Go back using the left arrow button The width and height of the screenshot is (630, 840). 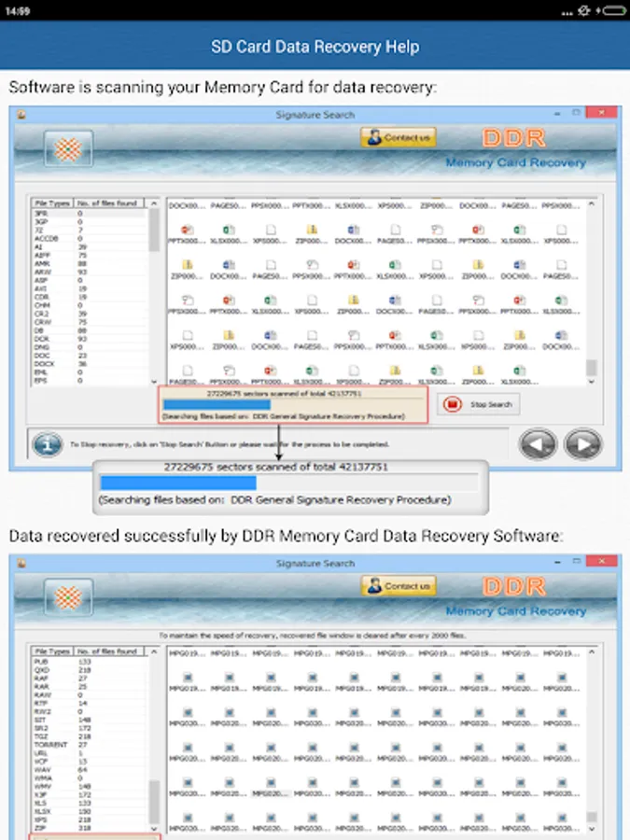pyautogui.click(x=538, y=444)
